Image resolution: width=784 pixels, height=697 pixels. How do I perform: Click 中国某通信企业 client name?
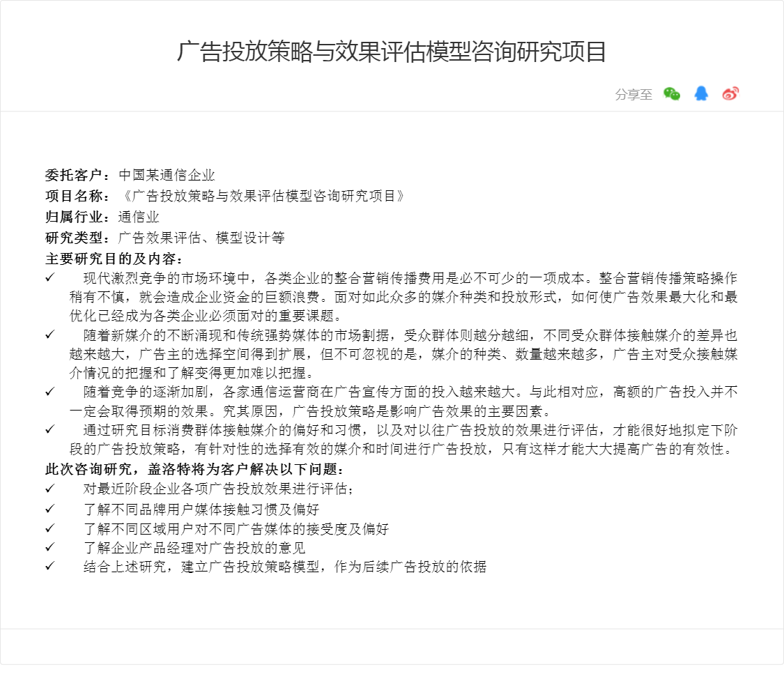pyautogui.click(x=167, y=175)
